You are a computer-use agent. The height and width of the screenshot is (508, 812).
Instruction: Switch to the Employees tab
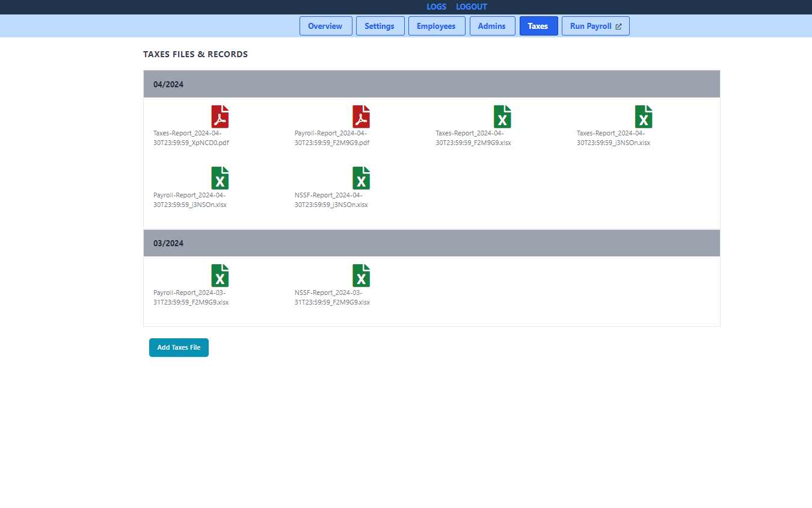[x=437, y=26]
